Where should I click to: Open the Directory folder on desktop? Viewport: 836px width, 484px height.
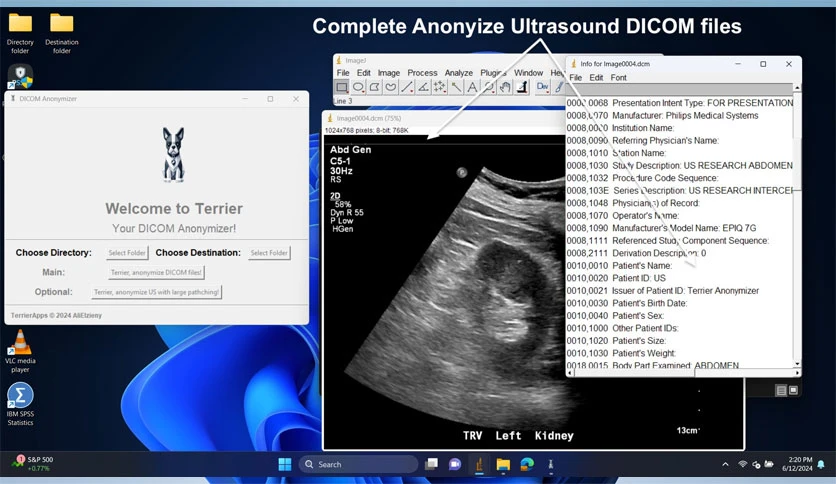click(x=20, y=34)
